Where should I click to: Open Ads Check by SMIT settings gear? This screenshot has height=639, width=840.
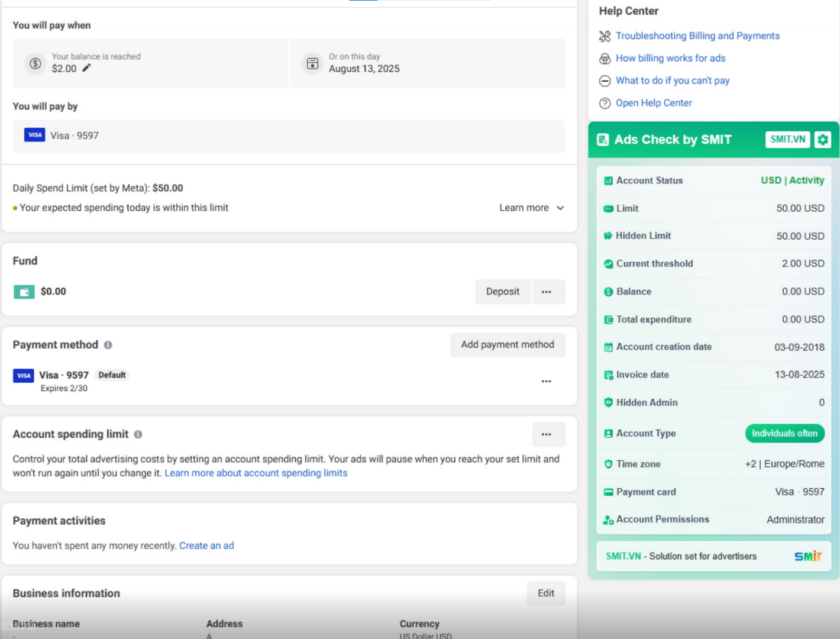[823, 140]
